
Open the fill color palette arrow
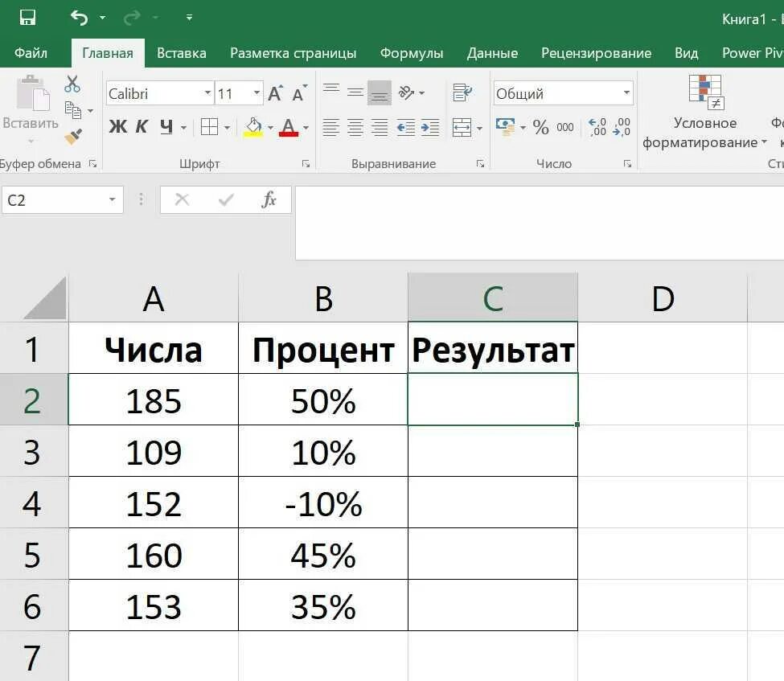pos(270,128)
